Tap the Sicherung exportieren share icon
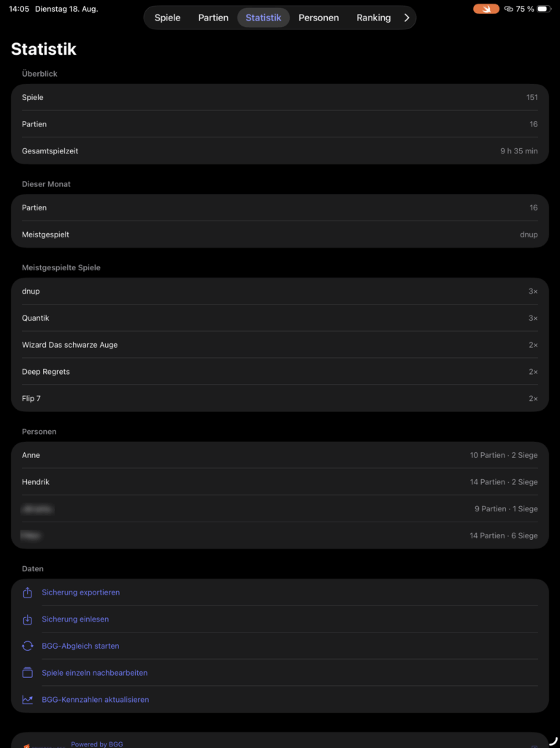The image size is (560, 748). pos(28,592)
